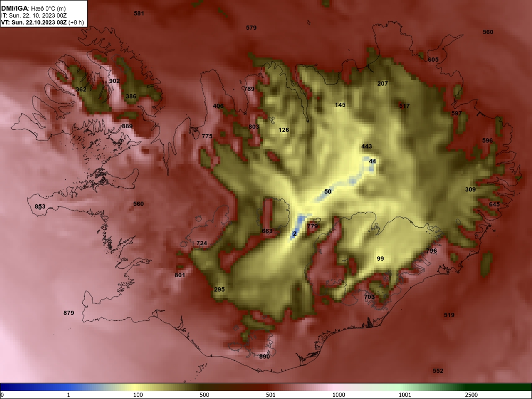Click the 2500 tick on color scale
The height and width of the screenshot is (399, 532).
coord(471,395)
